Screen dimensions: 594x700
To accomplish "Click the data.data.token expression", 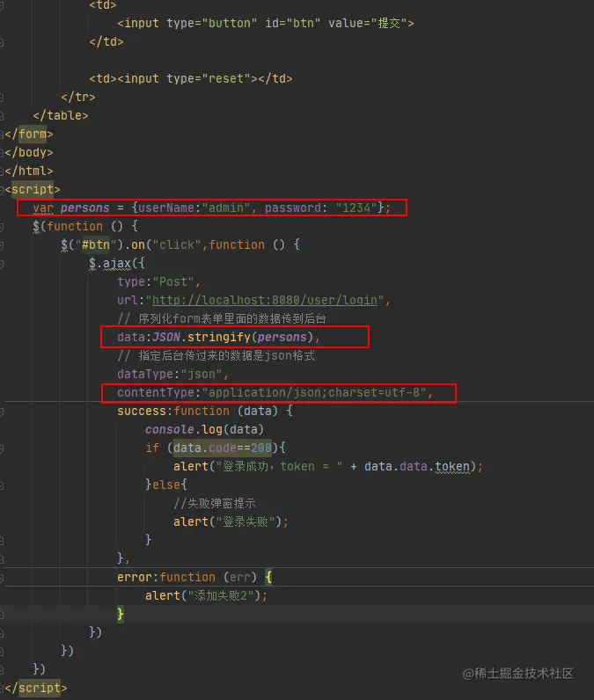I will coord(417,466).
